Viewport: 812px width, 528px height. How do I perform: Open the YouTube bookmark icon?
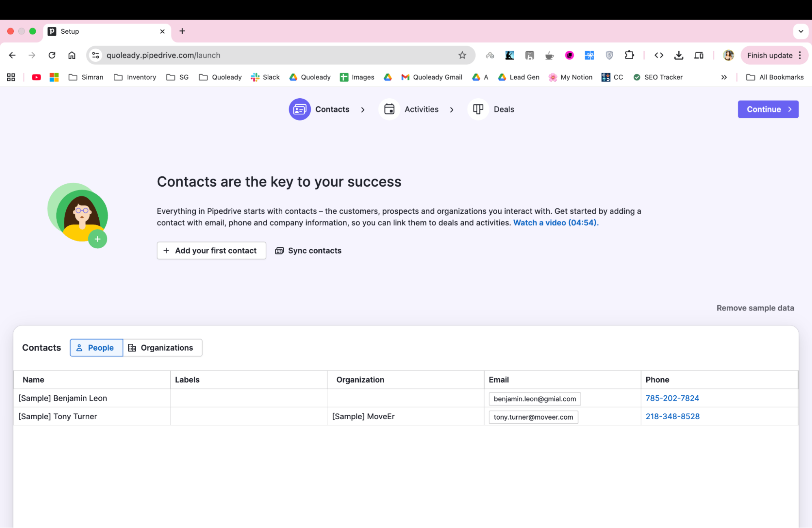[x=36, y=77]
